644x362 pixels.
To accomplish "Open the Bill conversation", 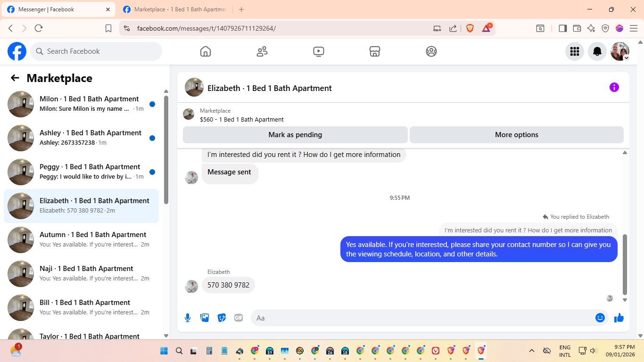I will click(81, 308).
